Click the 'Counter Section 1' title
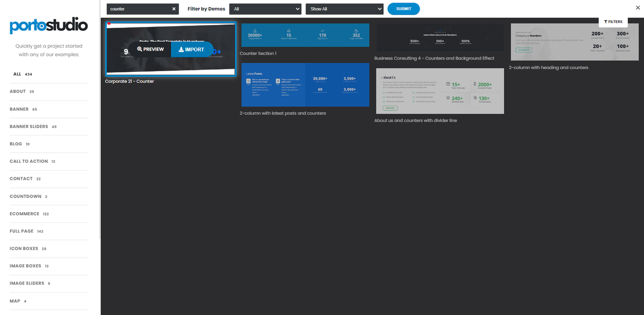The height and width of the screenshot is (315, 644). point(258,53)
